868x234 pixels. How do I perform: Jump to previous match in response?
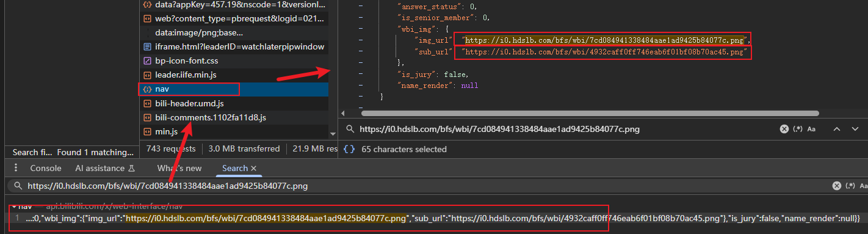837,129
